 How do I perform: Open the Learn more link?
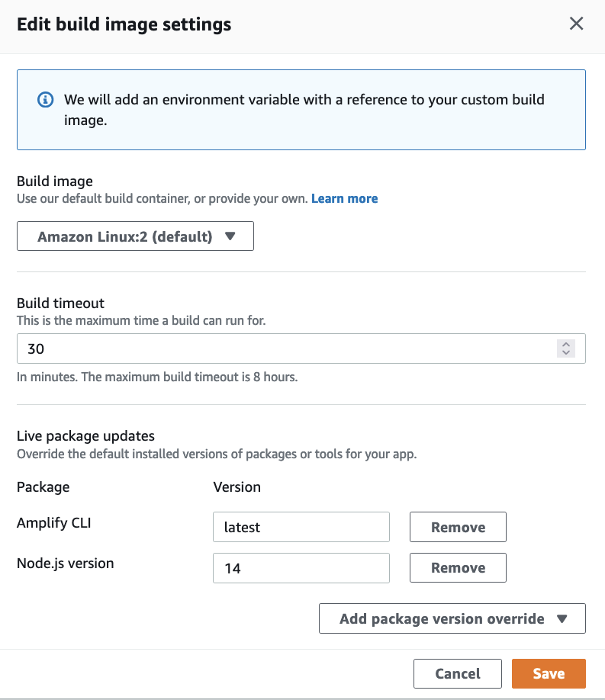344,198
